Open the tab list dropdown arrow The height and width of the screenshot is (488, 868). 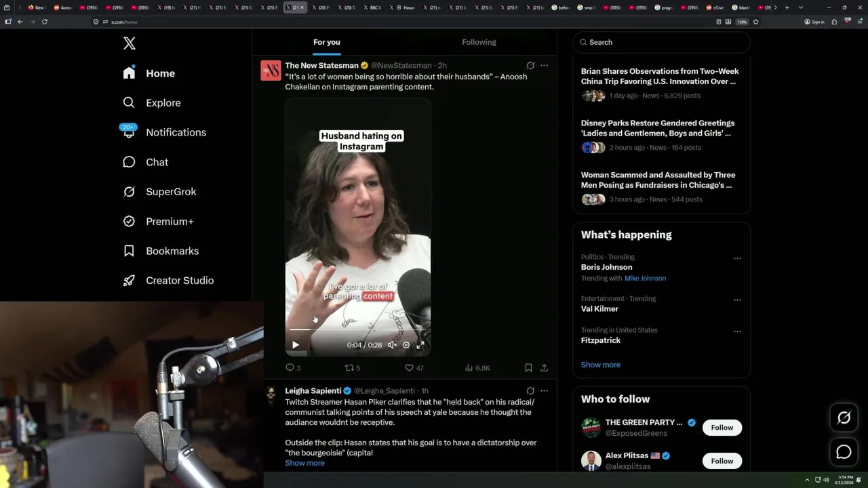[801, 7]
